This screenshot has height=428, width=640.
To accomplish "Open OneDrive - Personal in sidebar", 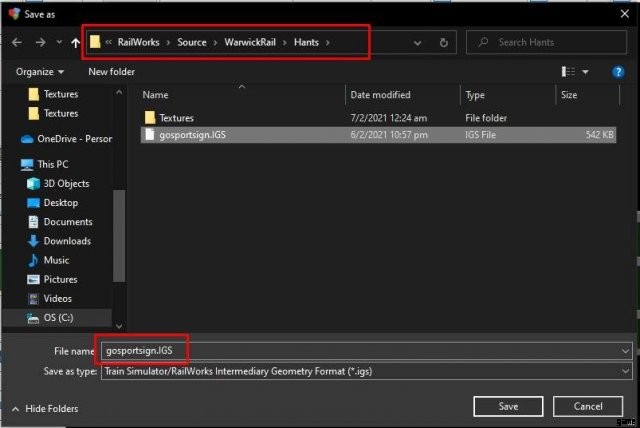I will tap(66, 139).
